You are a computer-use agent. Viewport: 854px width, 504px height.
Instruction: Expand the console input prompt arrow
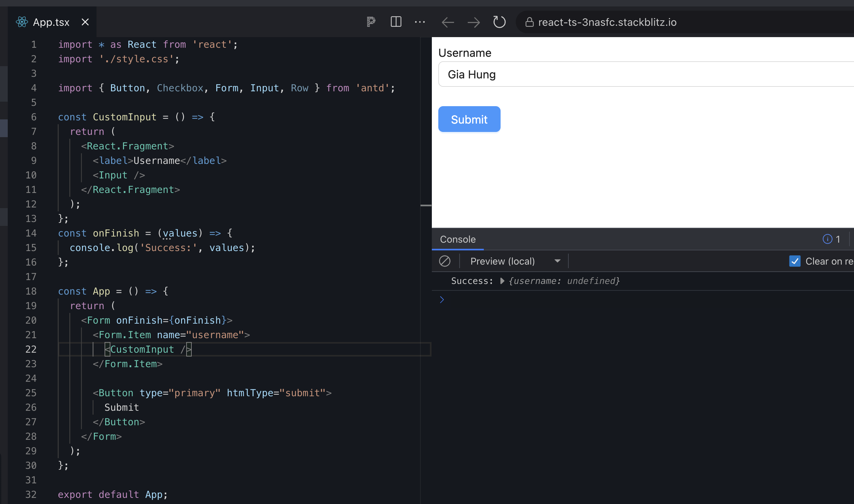443,299
